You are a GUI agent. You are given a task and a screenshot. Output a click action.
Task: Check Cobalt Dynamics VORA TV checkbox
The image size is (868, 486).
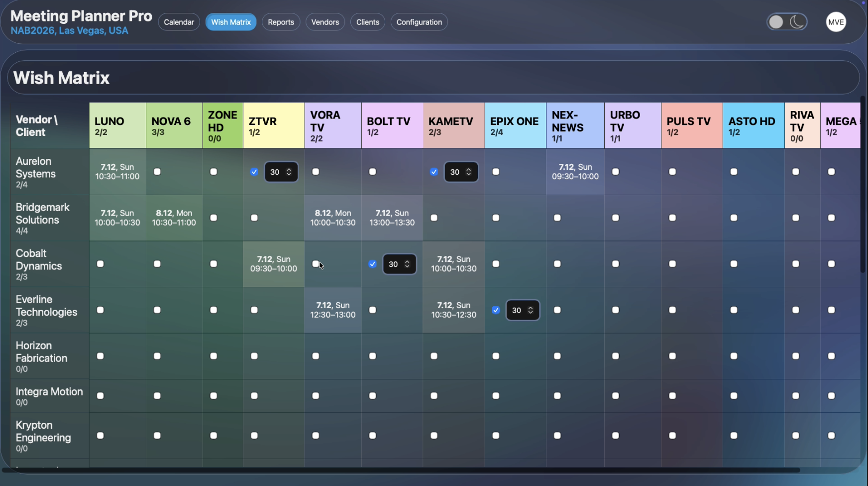[316, 264]
